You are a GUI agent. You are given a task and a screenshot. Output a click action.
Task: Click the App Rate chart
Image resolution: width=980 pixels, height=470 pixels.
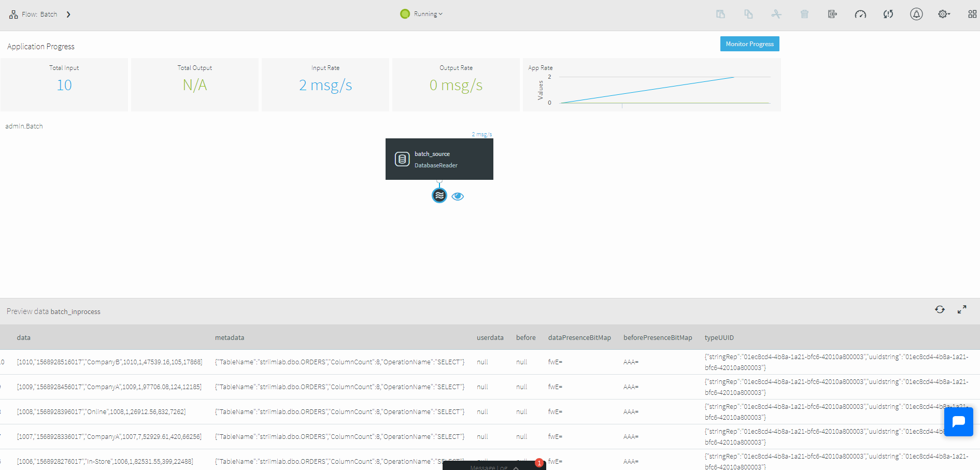click(652, 84)
